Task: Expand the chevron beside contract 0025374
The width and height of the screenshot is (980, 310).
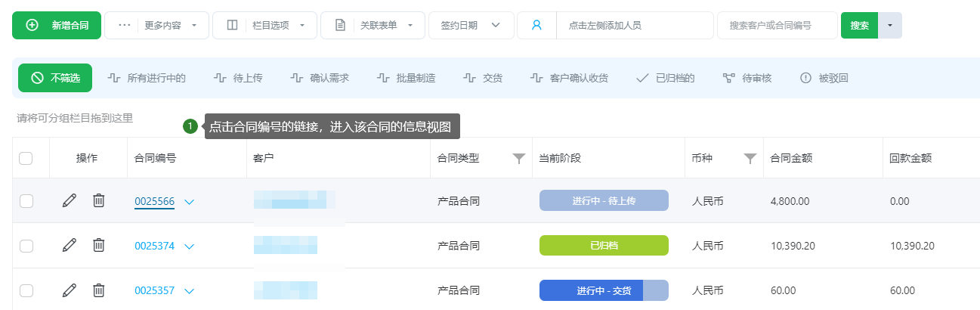Action: (x=189, y=246)
